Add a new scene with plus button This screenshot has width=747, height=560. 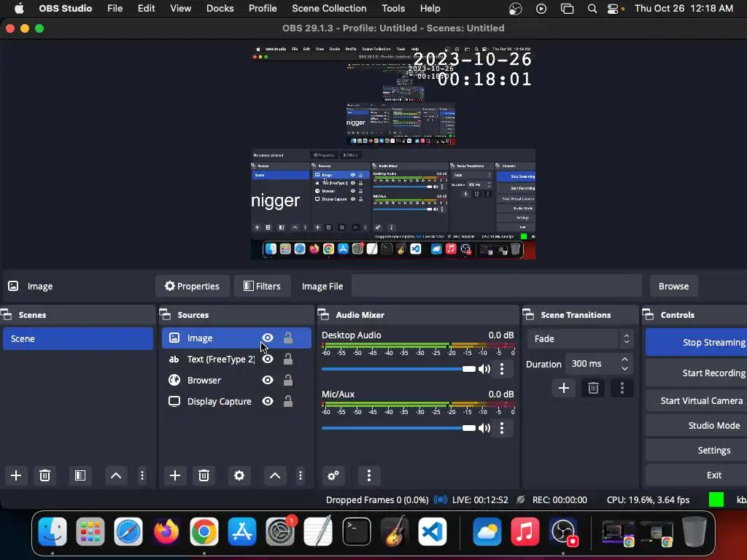(x=16, y=475)
